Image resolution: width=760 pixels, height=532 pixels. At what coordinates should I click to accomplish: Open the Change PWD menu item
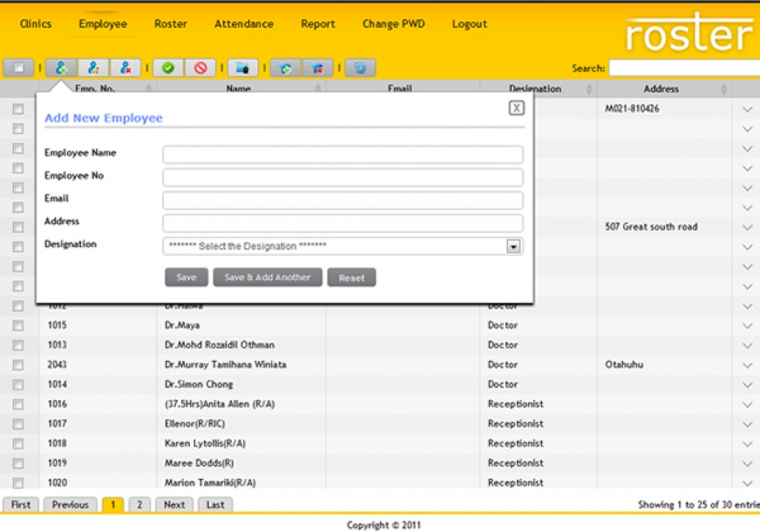tap(394, 24)
